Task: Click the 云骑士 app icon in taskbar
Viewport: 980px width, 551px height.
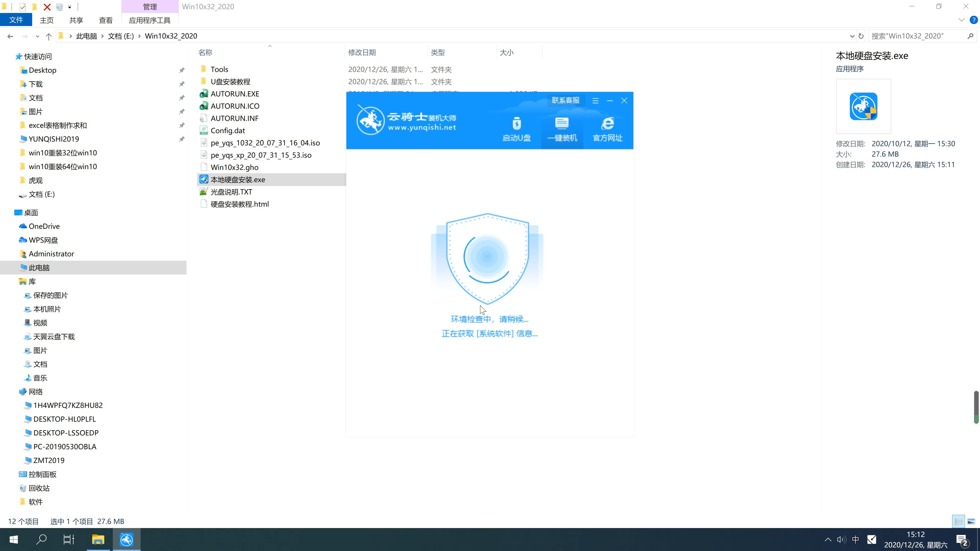Action: tap(127, 540)
